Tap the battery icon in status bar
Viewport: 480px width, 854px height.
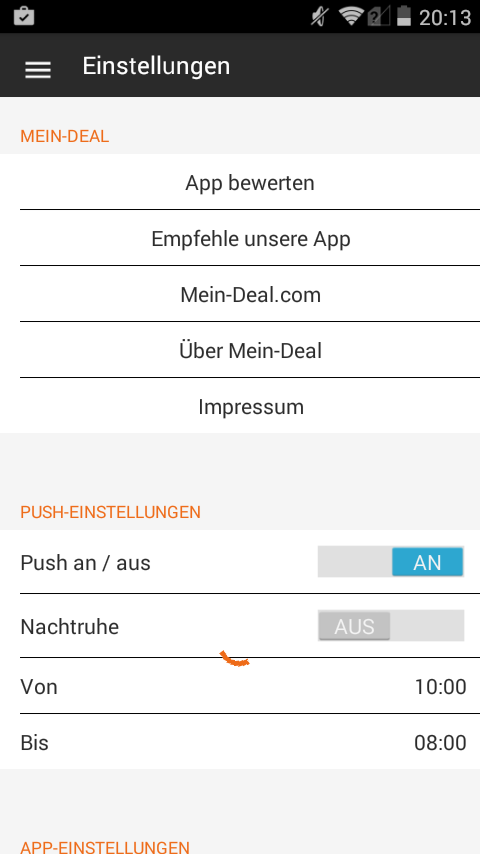404,16
